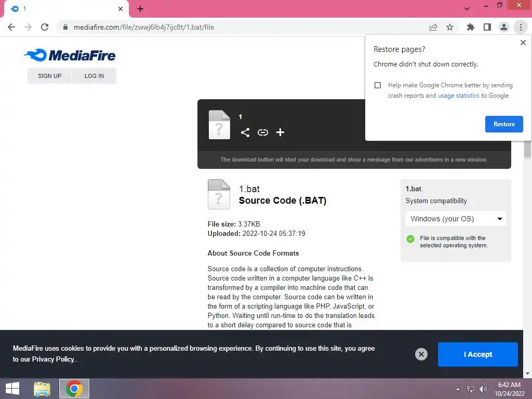
Task: Click the 1.bat file icon beside Source Code
Action: (219, 194)
